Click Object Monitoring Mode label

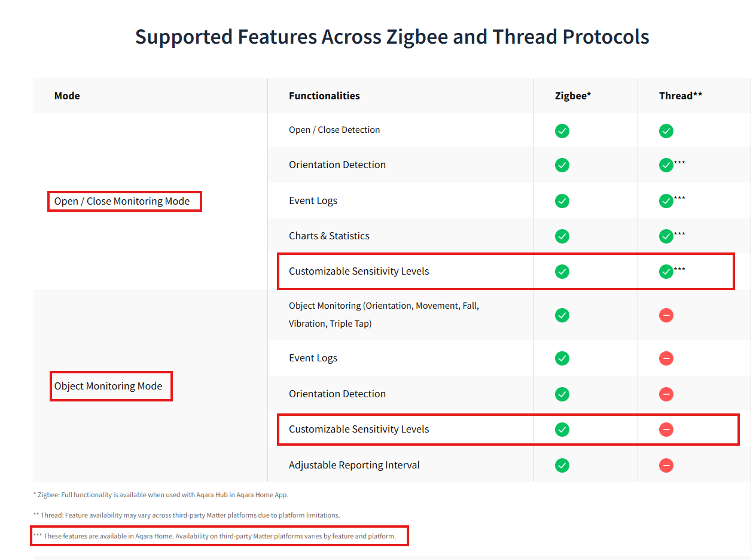108,386
